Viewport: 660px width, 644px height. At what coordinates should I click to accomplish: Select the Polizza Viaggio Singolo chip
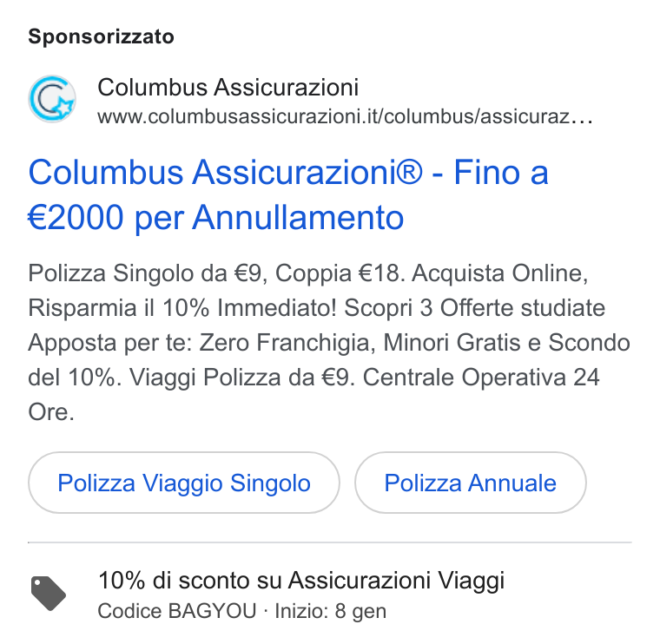[184, 483]
